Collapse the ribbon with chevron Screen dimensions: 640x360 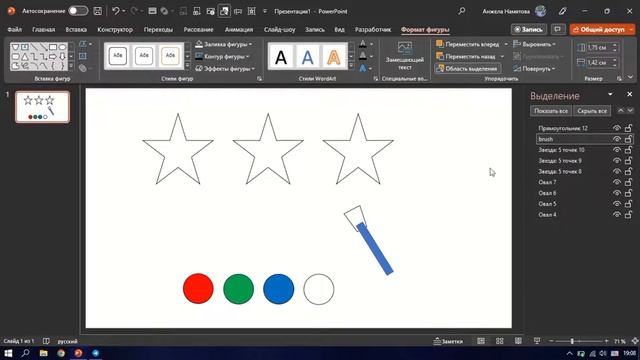630,77
